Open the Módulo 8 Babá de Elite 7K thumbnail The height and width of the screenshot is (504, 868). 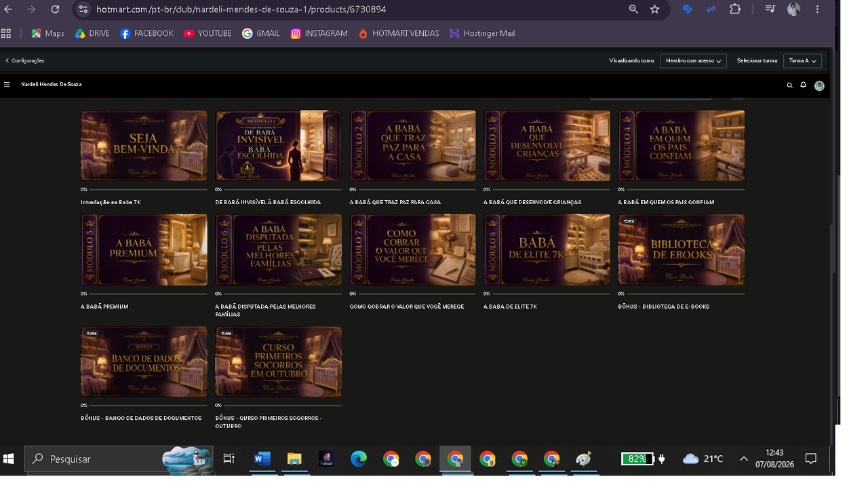(547, 250)
